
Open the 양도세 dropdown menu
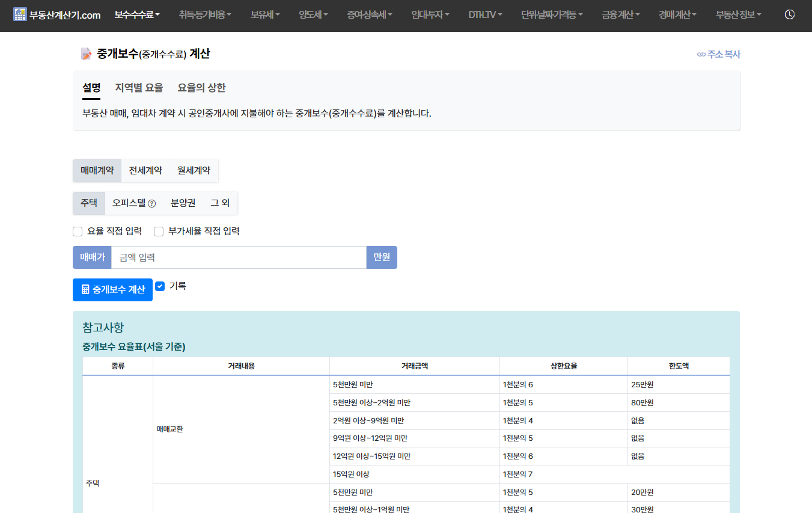pyautogui.click(x=313, y=16)
